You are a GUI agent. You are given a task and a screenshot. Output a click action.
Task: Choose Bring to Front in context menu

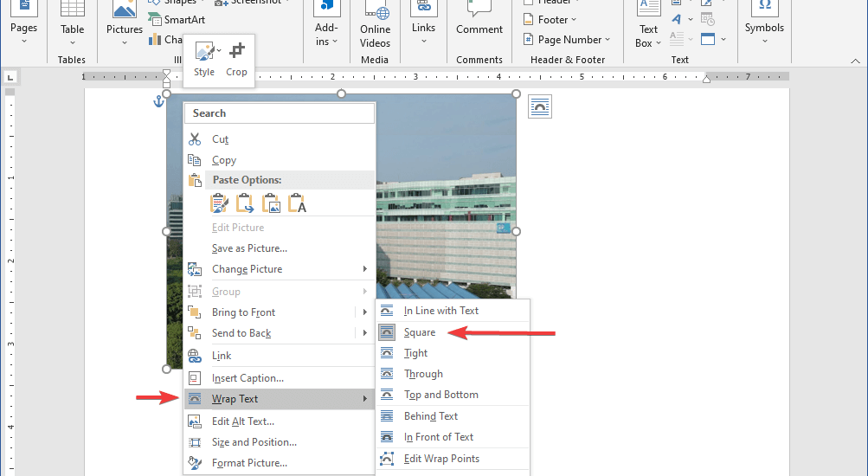pyautogui.click(x=243, y=312)
